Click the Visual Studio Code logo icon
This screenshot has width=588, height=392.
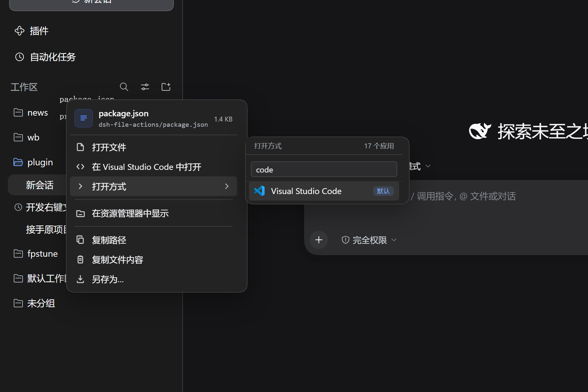pyautogui.click(x=259, y=191)
